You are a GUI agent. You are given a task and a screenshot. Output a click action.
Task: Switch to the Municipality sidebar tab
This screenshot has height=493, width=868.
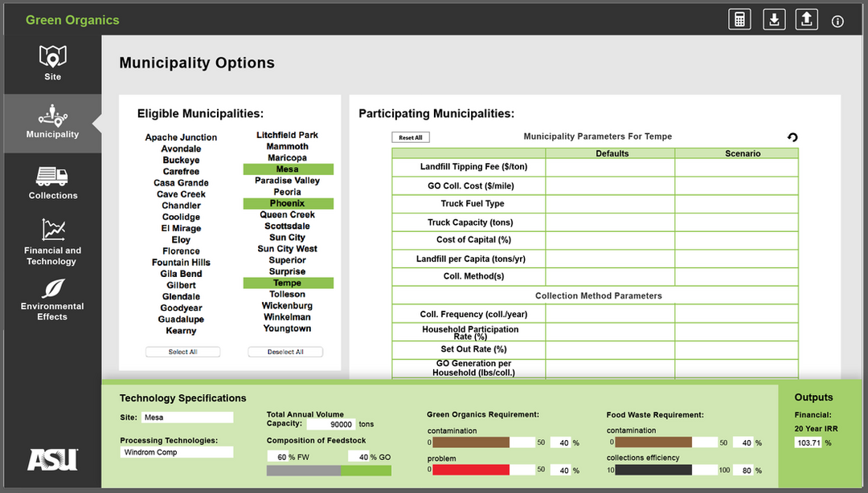pos(52,123)
